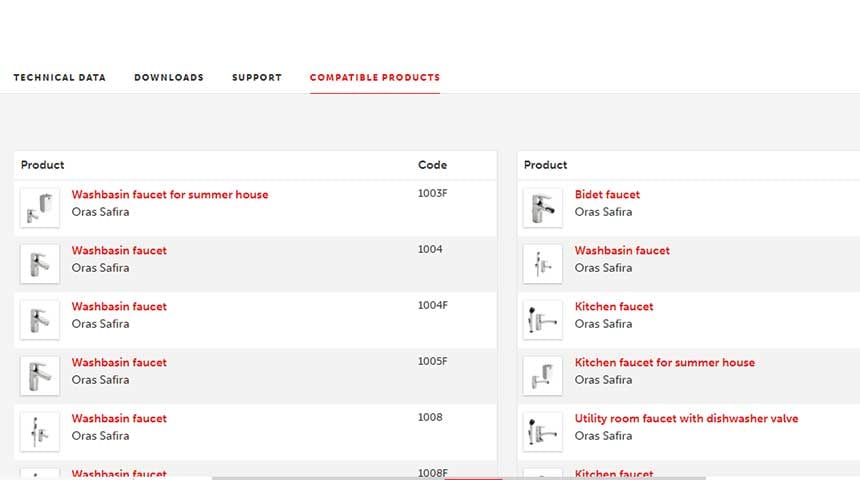Open thumbnail beside Kitchen faucet Oras Safira
860x480 pixels.
coord(542,320)
